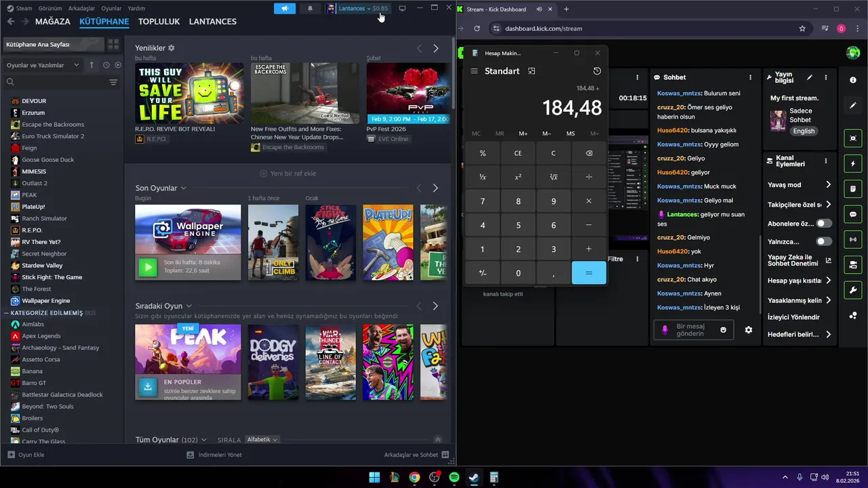
Task: Switch Steam library to collections grid view
Action: point(113,44)
